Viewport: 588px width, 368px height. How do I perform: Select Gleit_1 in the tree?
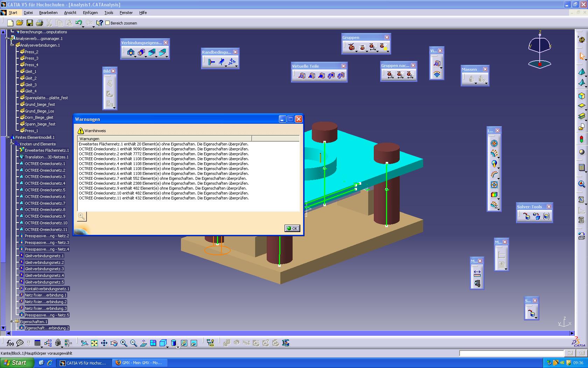pyautogui.click(x=30, y=71)
